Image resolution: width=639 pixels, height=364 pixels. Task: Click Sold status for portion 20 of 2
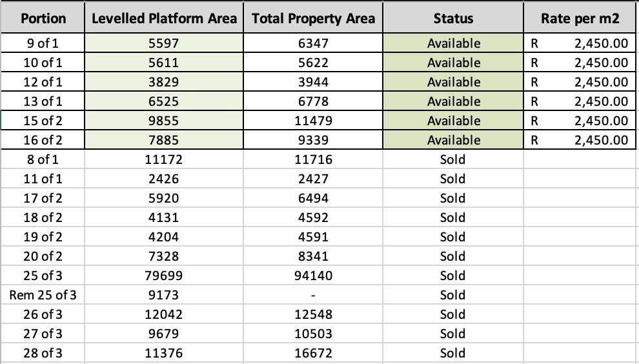tap(453, 256)
